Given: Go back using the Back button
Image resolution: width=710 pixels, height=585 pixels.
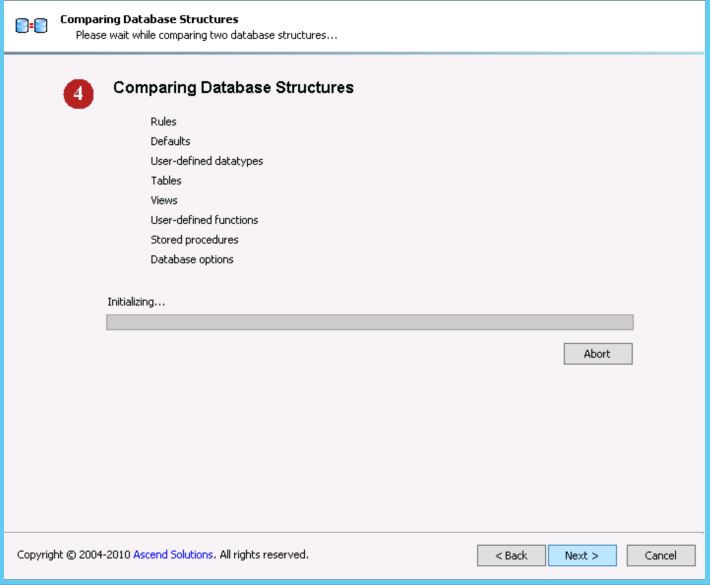Looking at the screenshot, I should [x=511, y=555].
